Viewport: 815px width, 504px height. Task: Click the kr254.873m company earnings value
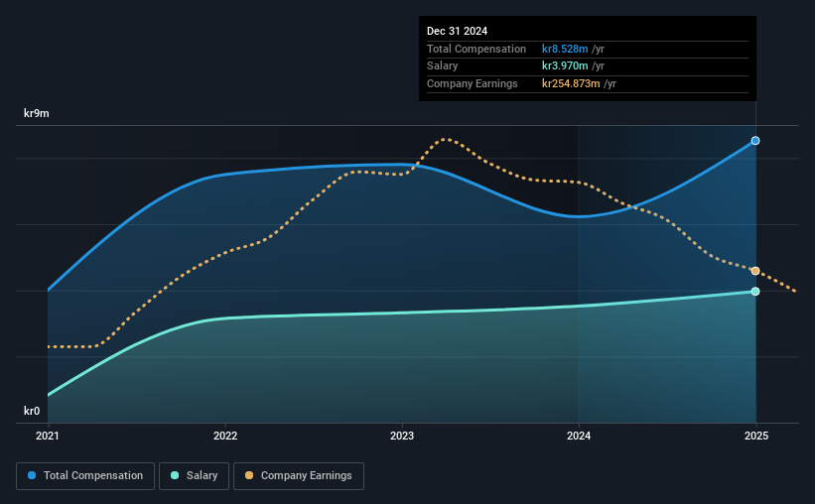click(x=571, y=83)
